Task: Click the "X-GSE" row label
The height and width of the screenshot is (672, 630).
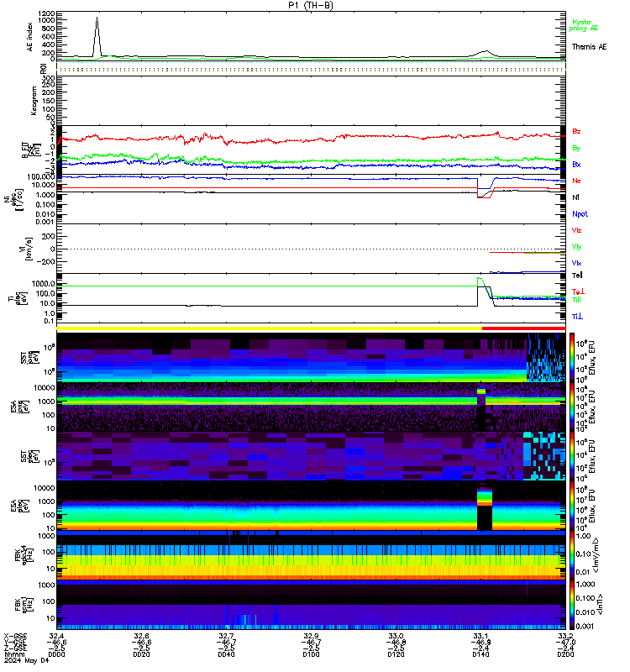Action: tap(15, 636)
